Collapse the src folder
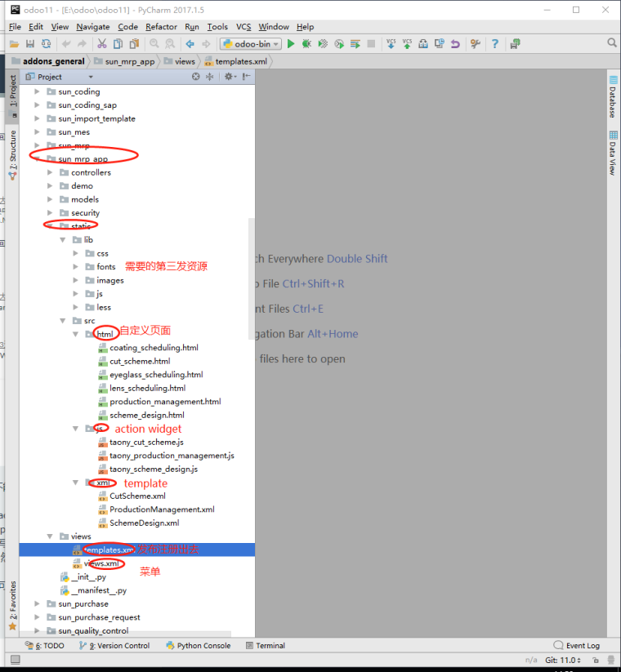Screen dimensions: 621x672 [63, 321]
